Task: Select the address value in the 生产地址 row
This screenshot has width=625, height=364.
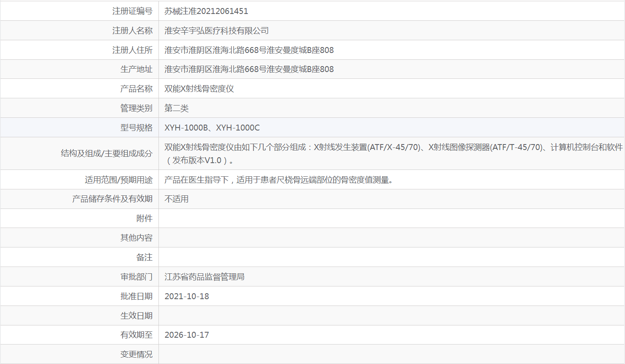Action: tap(249, 69)
